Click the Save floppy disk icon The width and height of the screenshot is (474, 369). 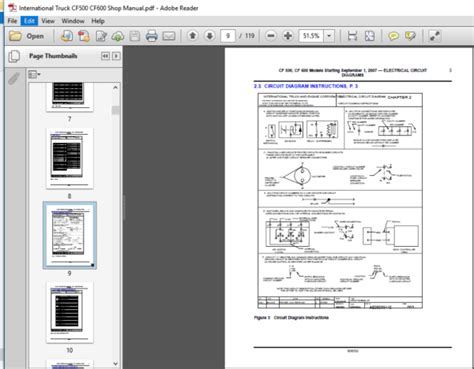[134, 36]
